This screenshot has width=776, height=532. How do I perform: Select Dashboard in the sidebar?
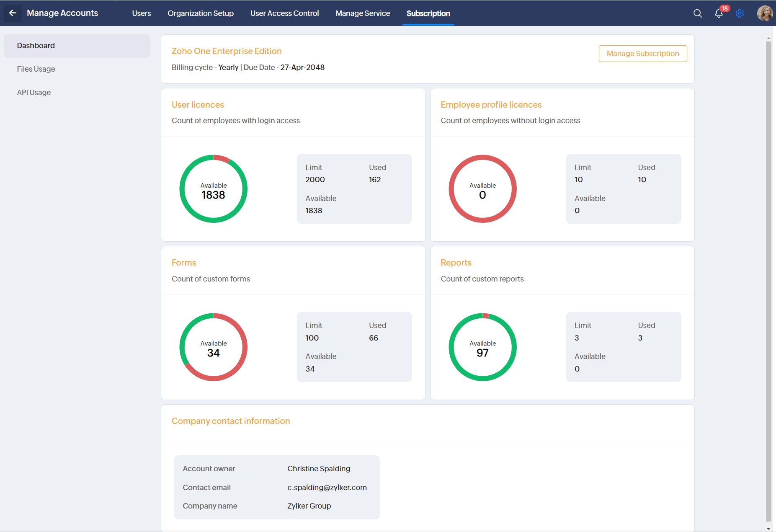[x=36, y=46]
